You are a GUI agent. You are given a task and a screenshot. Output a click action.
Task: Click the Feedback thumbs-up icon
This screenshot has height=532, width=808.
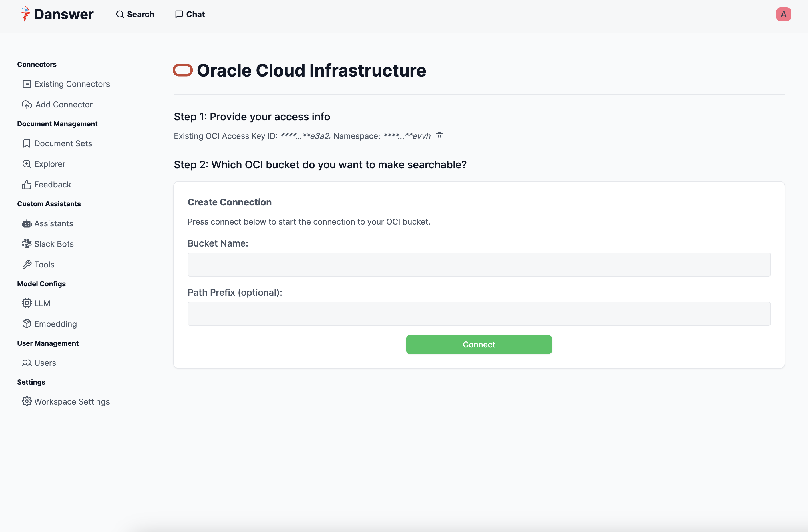click(27, 185)
